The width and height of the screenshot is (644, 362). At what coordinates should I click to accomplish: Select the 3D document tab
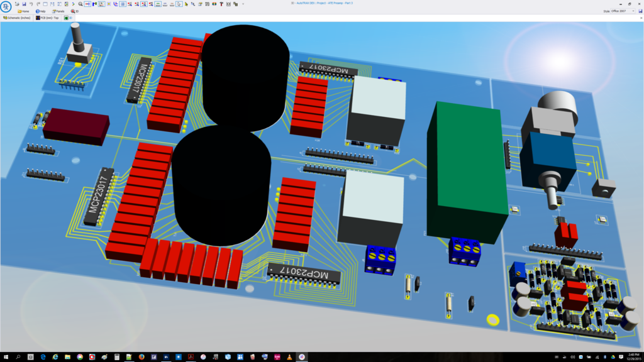click(x=68, y=18)
